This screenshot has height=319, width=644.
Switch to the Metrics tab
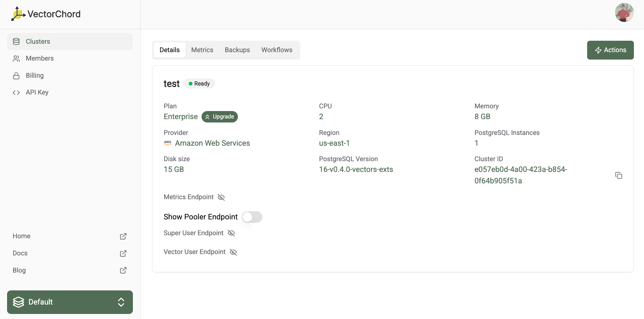[202, 50]
